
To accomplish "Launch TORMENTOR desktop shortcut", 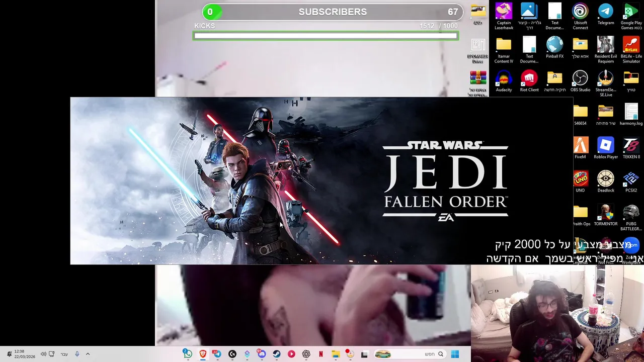I will pyautogui.click(x=606, y=216).
